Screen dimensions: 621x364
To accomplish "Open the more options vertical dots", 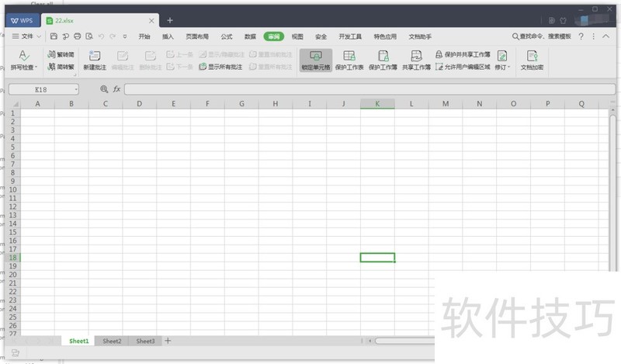I will (593, 36).
